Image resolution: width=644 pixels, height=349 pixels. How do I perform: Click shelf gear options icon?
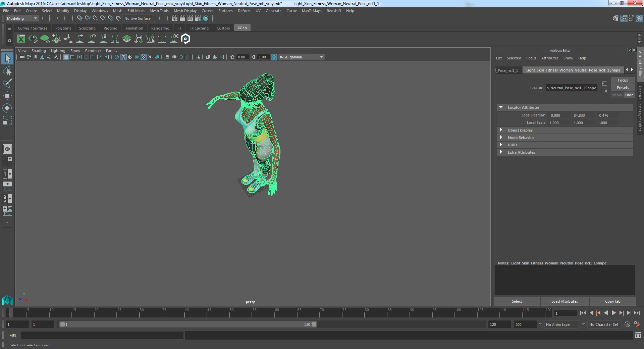[9, 41]
